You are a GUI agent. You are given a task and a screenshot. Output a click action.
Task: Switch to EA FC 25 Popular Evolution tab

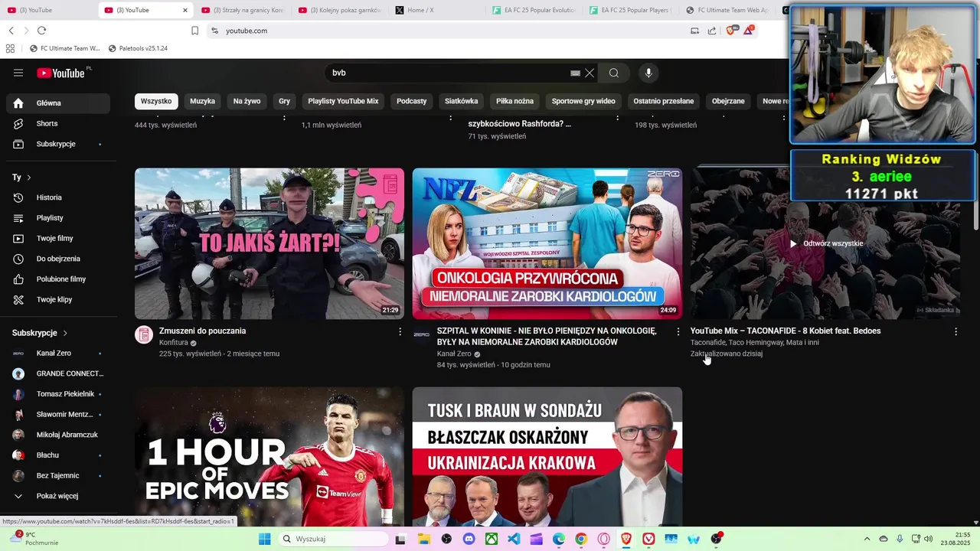pyautogui.click(x=532, y=10)
